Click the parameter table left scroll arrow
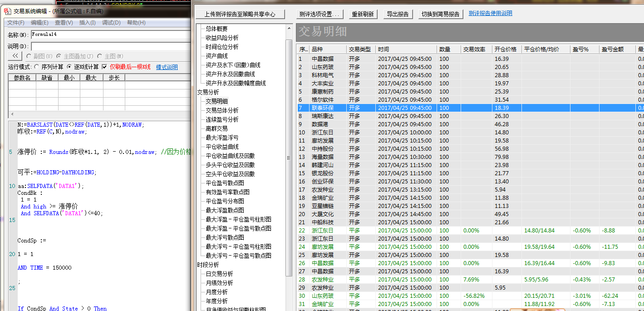Viewport: 644px width, 311px height. tap(11, 114)
